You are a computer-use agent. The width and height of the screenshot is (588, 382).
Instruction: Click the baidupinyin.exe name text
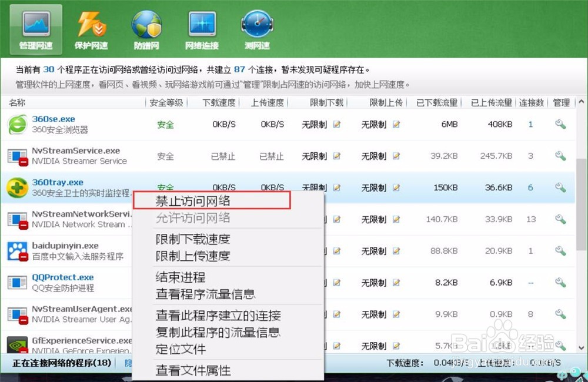pyautogui.click(x=65, y=246)
